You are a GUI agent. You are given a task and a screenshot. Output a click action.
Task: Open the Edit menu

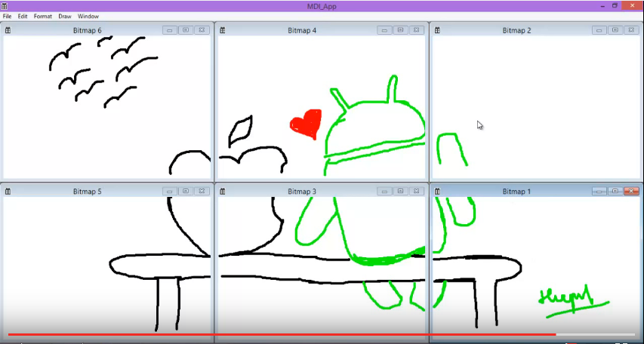(x=23, y=17)
